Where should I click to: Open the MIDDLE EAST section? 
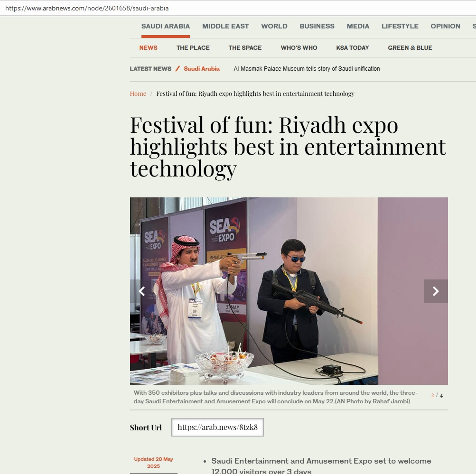click(225, 26)
